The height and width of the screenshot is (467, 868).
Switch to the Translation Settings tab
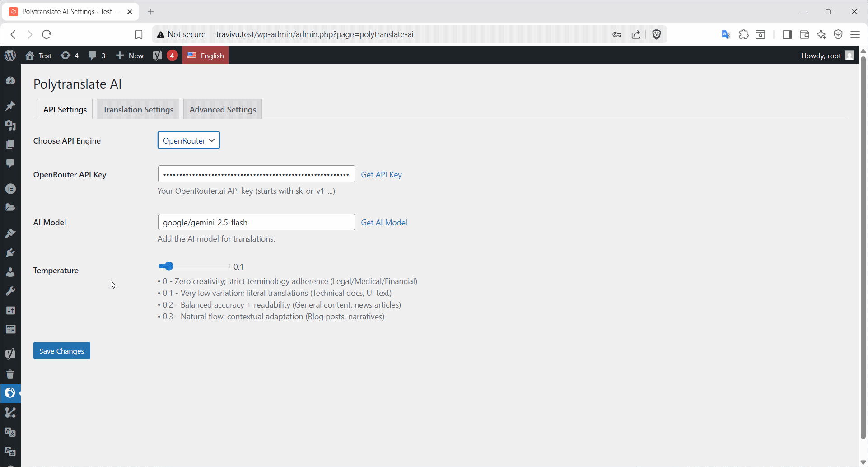pyautogui.click(x=138, y=109)
